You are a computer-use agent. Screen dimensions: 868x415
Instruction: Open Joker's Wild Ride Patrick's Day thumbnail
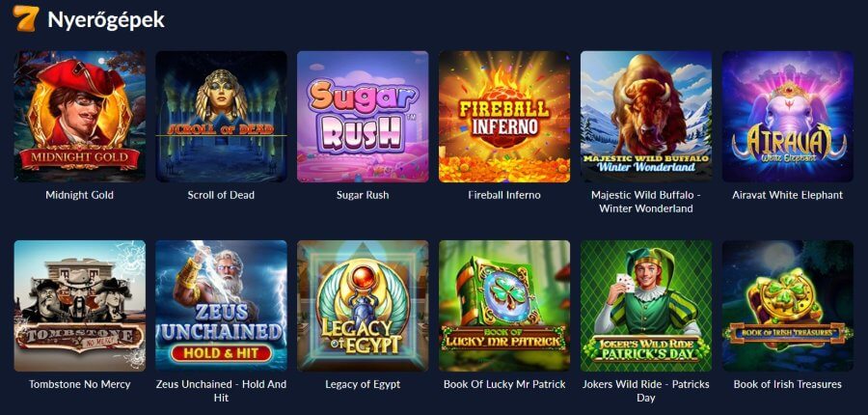click(646, 306)
